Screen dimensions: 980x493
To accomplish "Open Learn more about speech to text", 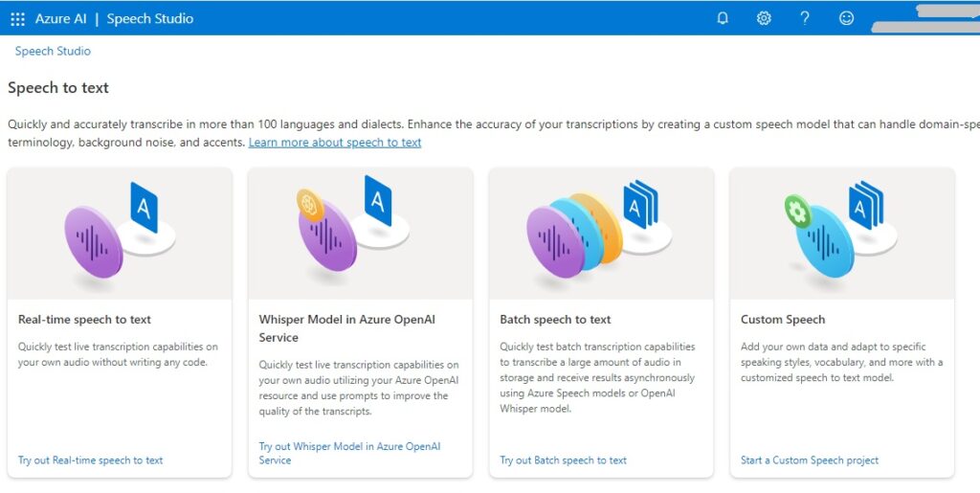I will pyautogui.click(x=335, y=143).
